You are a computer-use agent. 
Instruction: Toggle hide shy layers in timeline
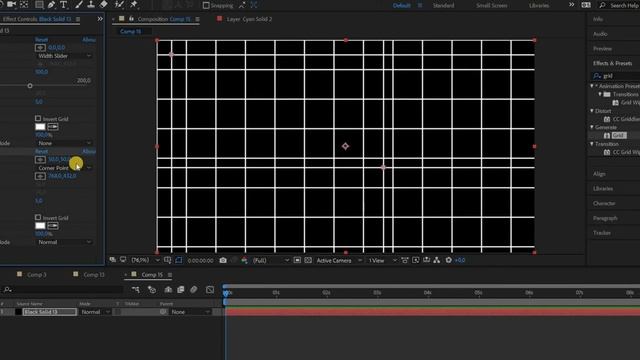(168, 289)
